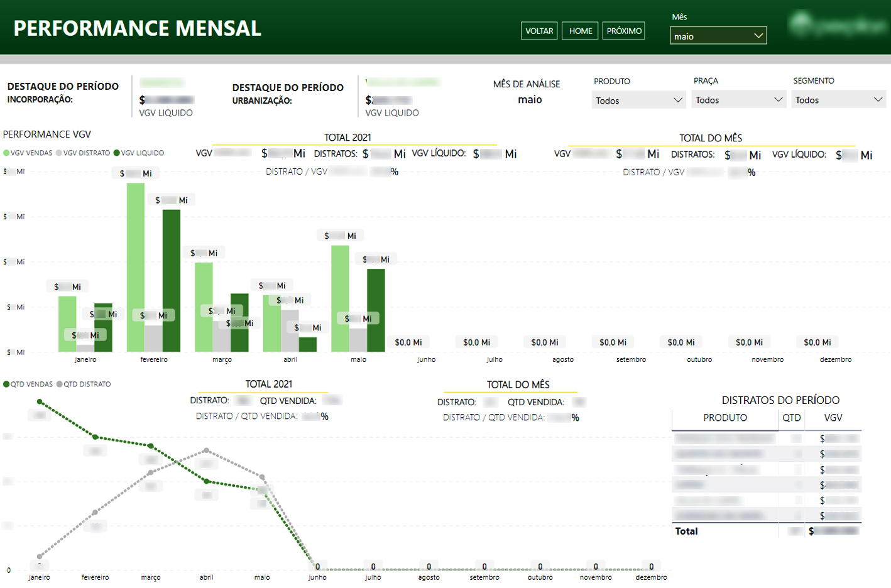Click the QTD VENDAS legend entry
Screen dimensions: 891x588
pyautogui.click(x=28, y=384)
